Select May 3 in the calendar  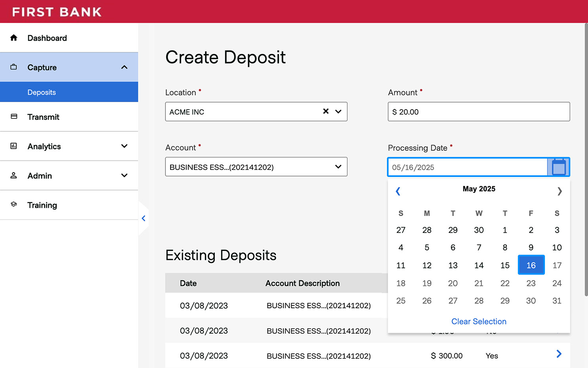[x=557, y=230]
